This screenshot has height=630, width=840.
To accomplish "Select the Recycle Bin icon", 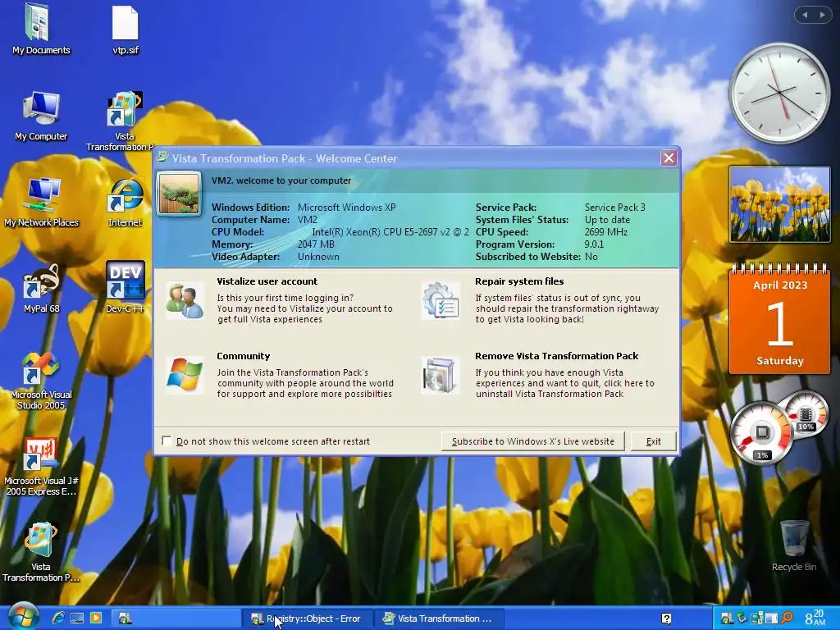I will tap(794, 545).
